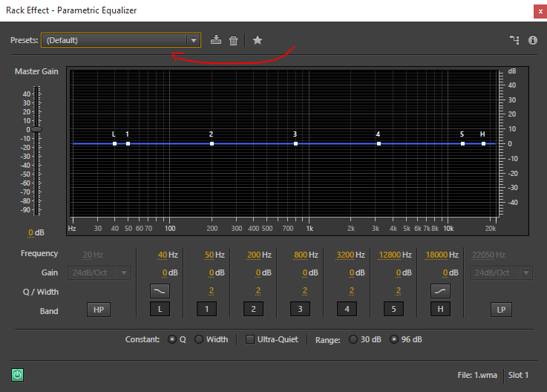
Task: Click the Q value for band 5
Action: pos(399,291)
